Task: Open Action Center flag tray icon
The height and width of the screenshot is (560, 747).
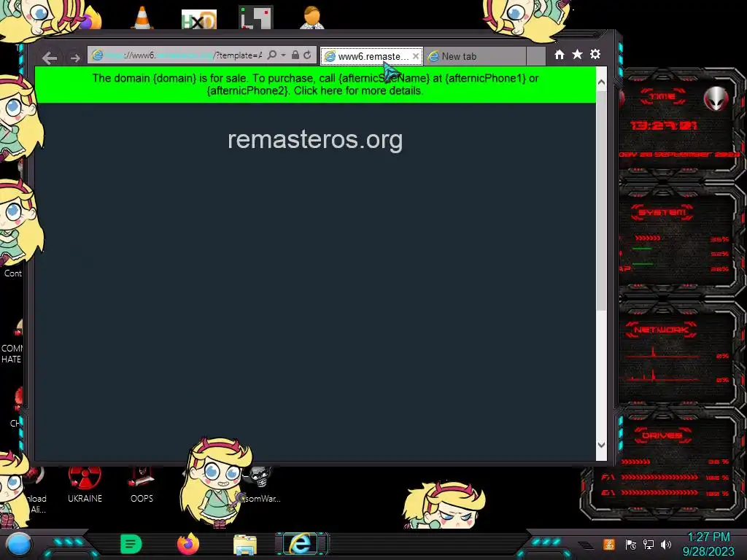Action: pos(631,545)
